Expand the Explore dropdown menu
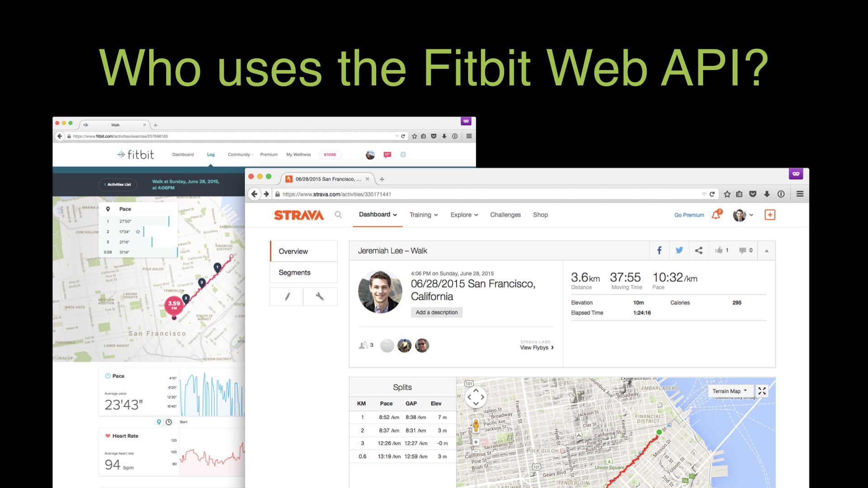 pos(464,215)
